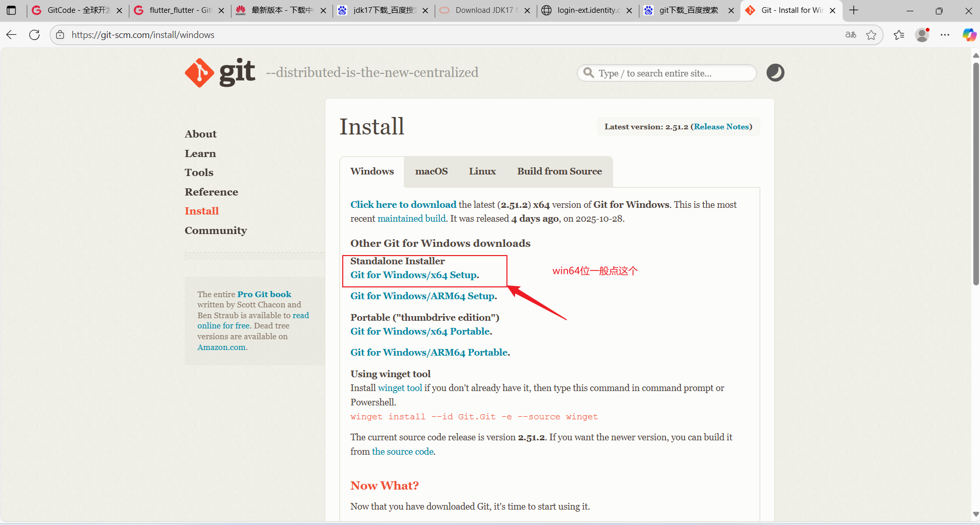Open Community in side navigation
This screenshot has width=980, height=525.
point(215,230)
